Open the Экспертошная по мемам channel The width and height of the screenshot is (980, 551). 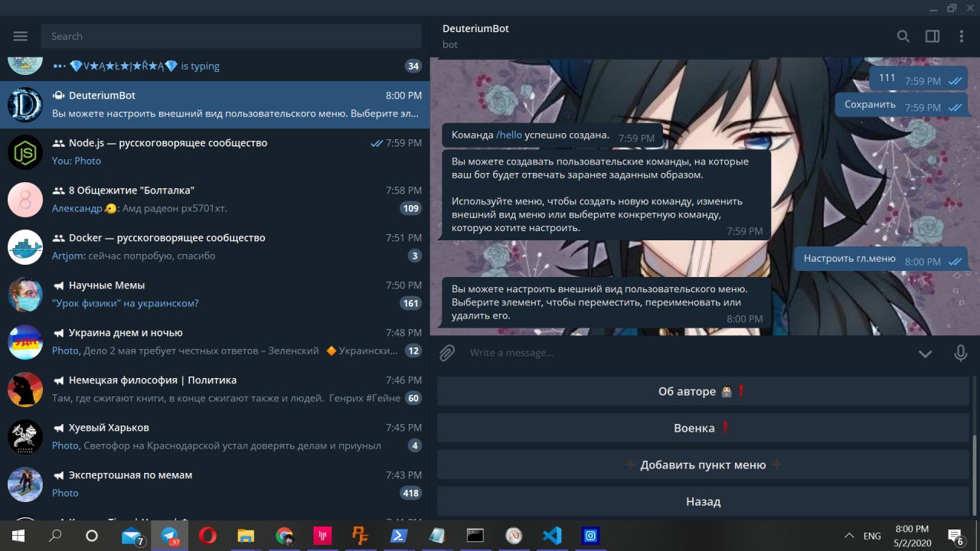point(214,484)
